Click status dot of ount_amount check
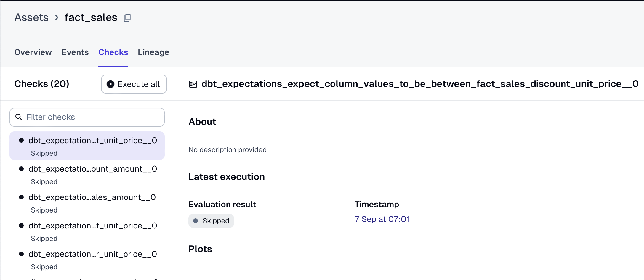Image resolution: width=644 pixels, height=280 pixels. (21, 169)
